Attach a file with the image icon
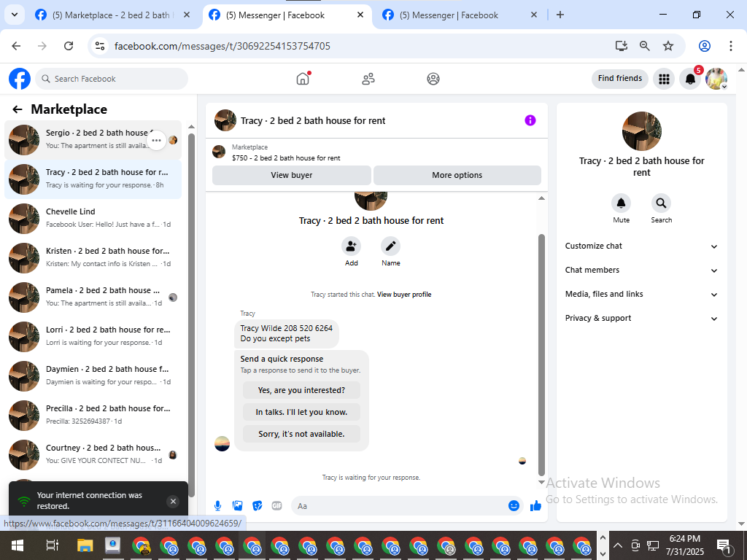 click(x=237, y=506)
